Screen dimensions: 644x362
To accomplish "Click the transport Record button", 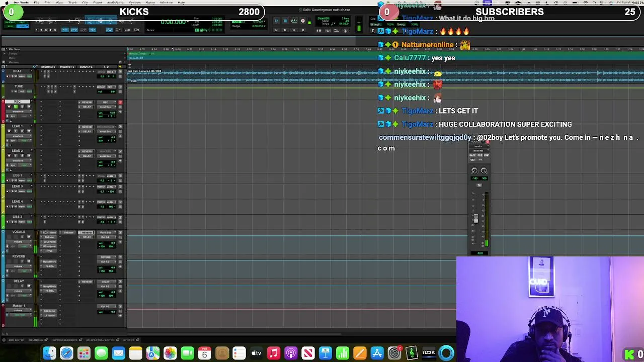I will (303, 21).
